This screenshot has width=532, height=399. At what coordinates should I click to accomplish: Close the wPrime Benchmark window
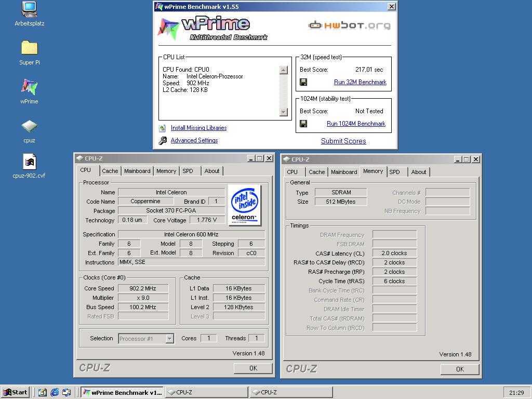tap(391, 7)
